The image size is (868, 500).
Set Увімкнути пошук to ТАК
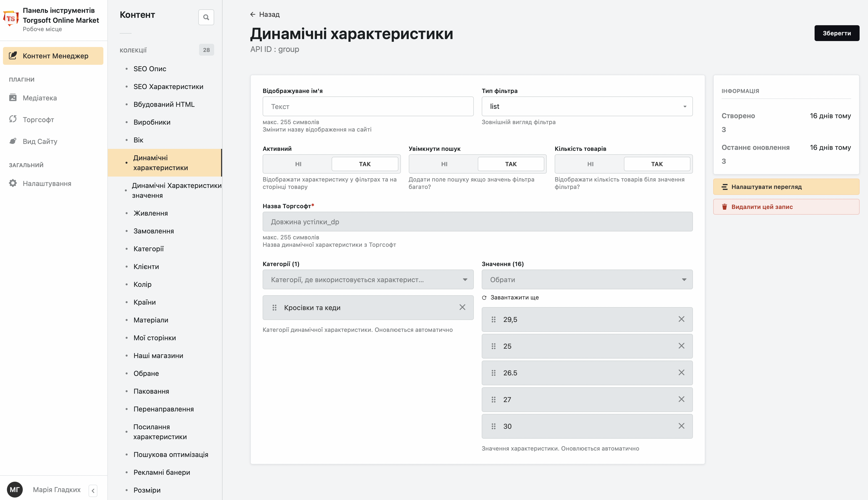coord(511,164)
